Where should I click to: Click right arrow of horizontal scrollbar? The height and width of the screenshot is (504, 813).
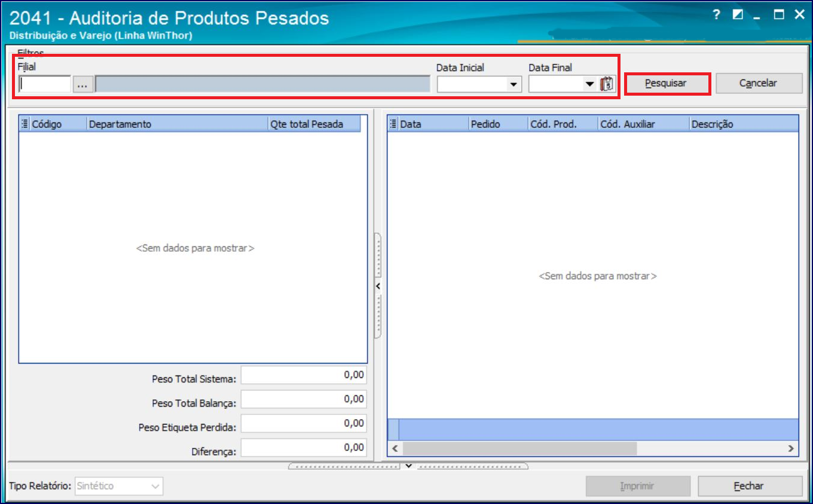tap(790, 448)
